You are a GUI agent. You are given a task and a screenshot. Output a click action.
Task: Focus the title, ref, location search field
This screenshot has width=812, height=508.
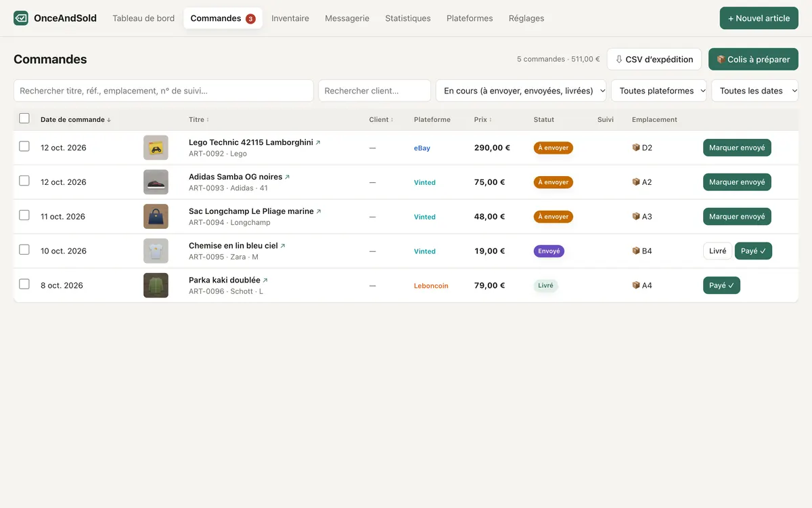click(x=164, y=91)
